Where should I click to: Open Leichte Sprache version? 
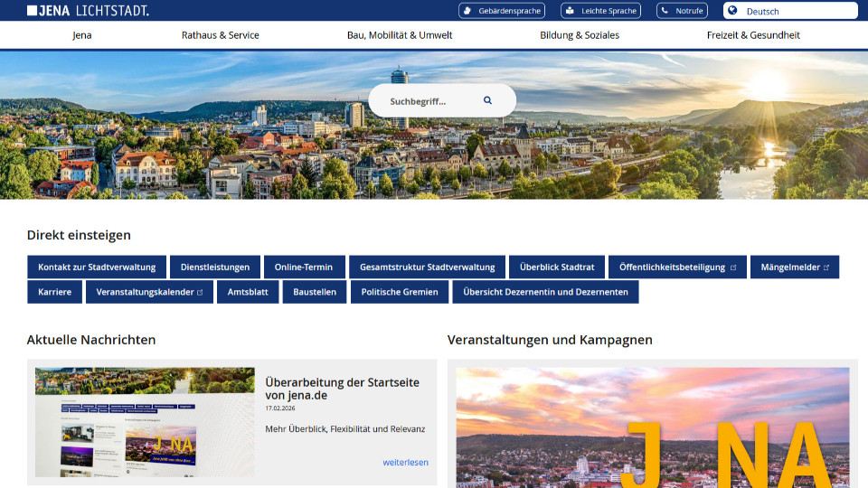[x=600, y=11]
